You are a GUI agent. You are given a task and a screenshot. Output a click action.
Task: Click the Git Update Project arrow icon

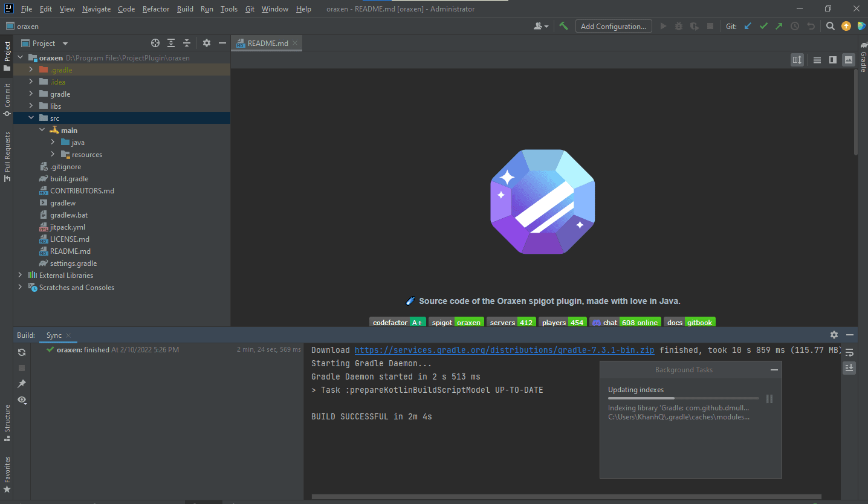748,26
